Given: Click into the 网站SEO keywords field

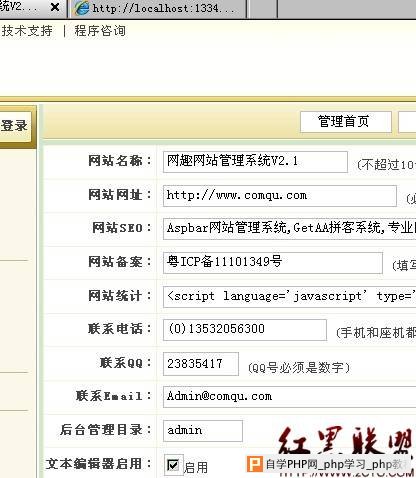Looking at the screenshot, I should [x=289, y=229].
